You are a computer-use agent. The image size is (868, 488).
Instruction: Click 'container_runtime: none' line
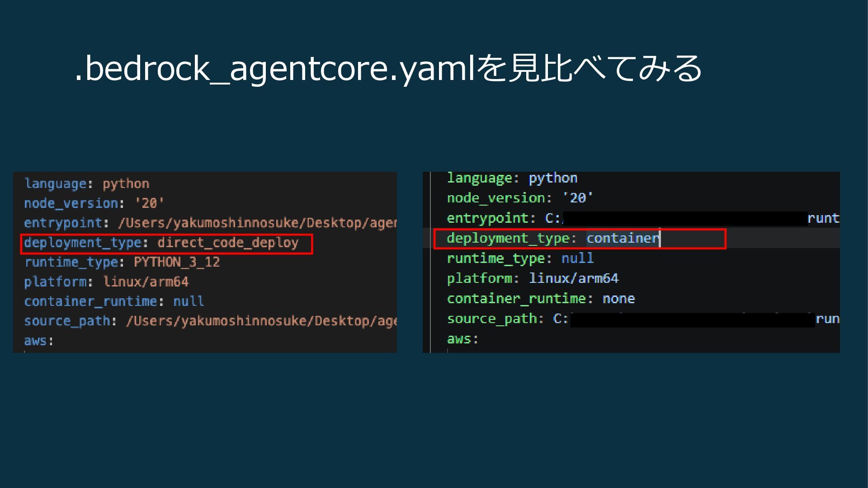tap(541, 299)
